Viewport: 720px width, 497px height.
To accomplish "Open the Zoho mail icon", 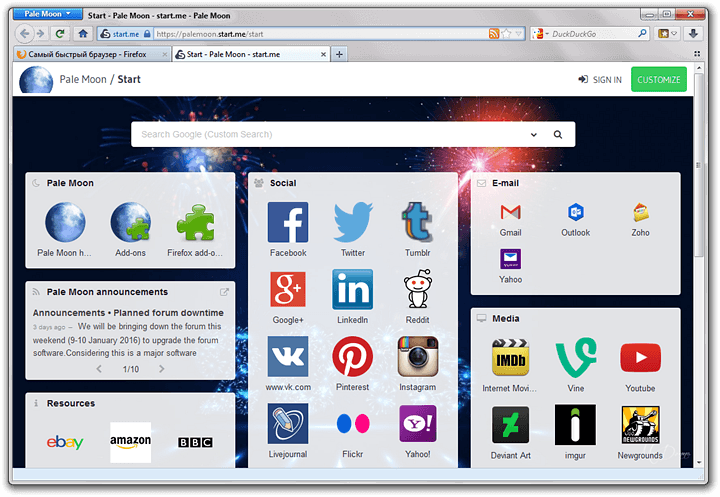I will coord(641,212).
